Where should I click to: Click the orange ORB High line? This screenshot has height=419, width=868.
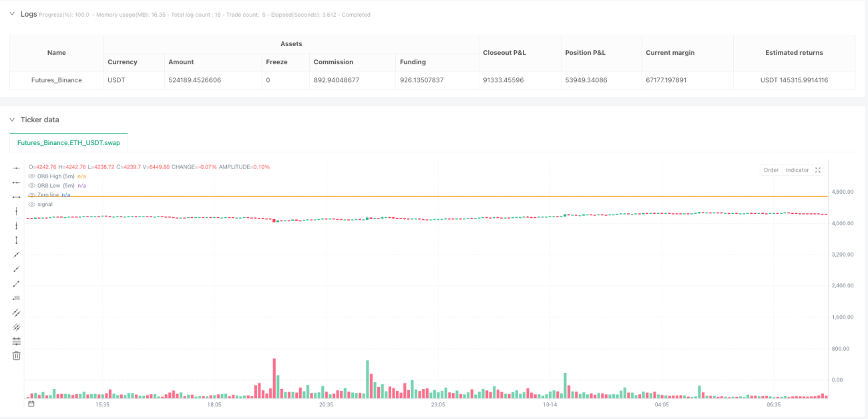(x=427, y=196)
